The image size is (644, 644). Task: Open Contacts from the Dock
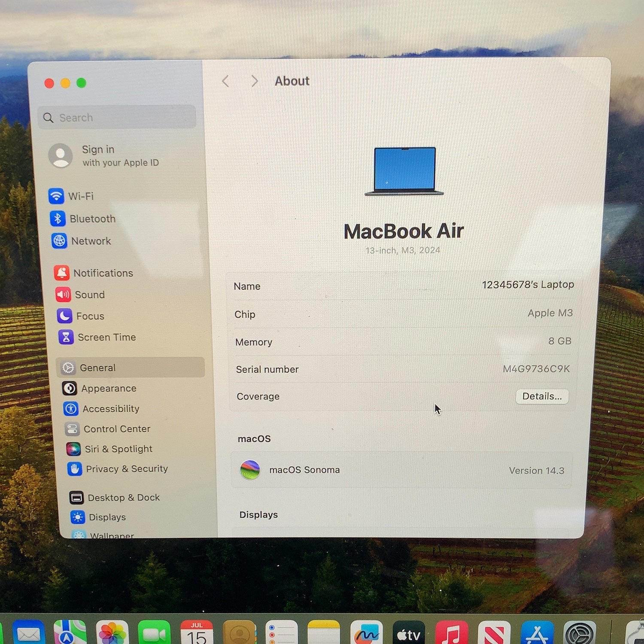coord(239,633)
